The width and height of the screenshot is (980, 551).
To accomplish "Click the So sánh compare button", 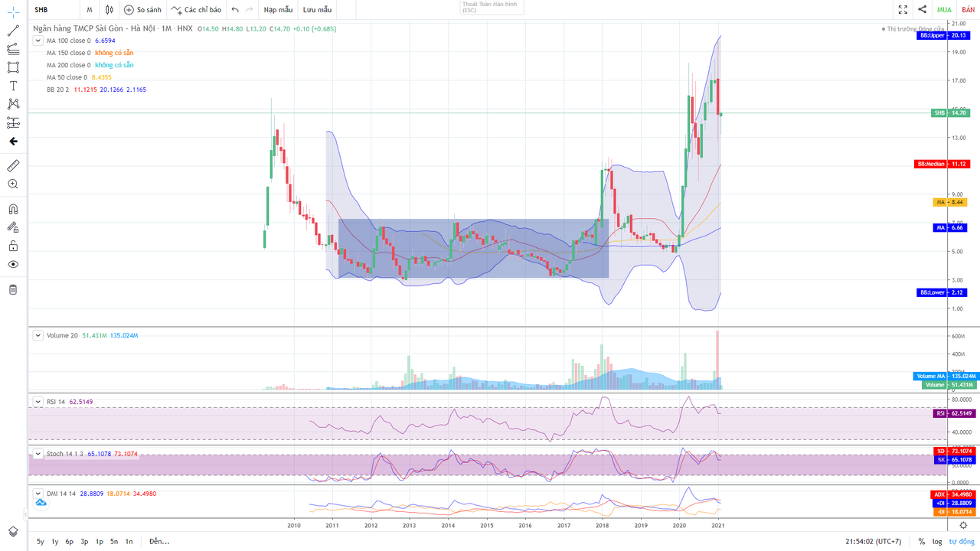I will tap(143, 10).
